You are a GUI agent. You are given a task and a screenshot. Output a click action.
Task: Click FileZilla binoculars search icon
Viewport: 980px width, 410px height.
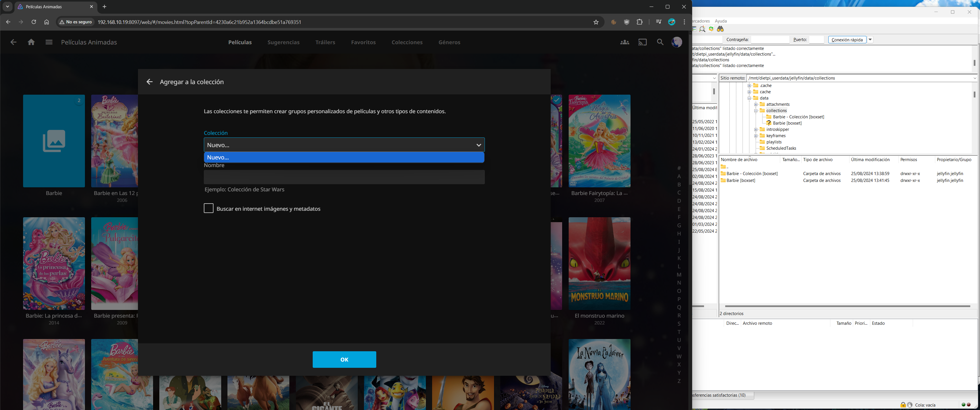click(720, 29)
